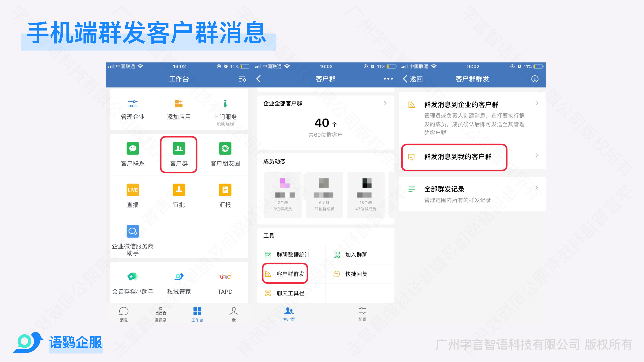Expand 群发消息到企业的客户群 arrow
This screenshot has height=362, width=644.
tap(536, 103)
